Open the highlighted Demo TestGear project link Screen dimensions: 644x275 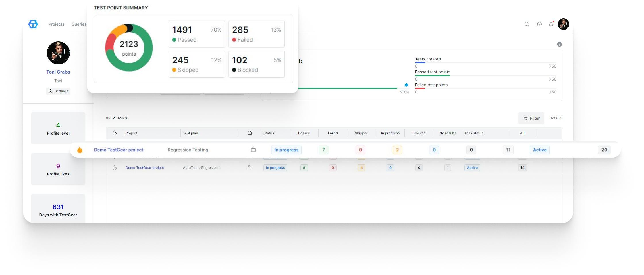pyautogui.click(x=118, y=150)
